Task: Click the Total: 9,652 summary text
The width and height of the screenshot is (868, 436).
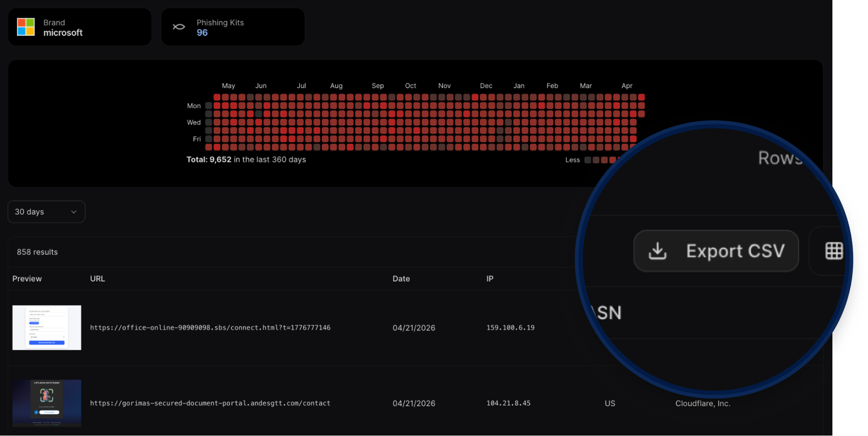Action: [246, 160]
